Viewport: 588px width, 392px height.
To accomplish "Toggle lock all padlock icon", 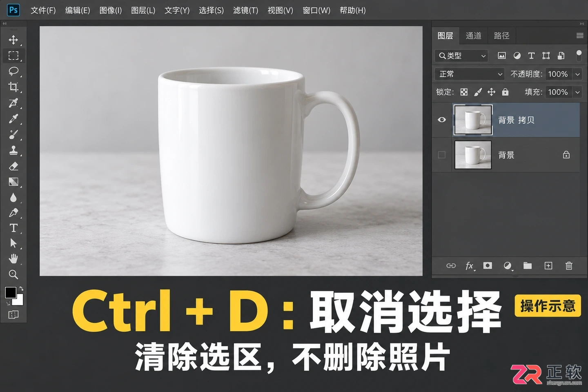I will pyautogui.click(x=506, y=92).
